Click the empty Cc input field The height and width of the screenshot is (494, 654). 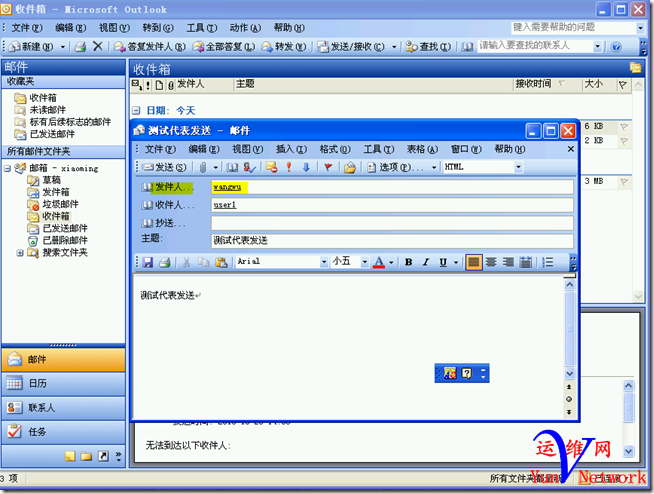392,223
